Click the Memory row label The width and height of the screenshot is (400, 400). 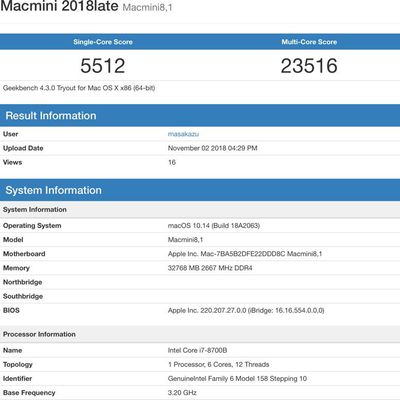[16, 268]
